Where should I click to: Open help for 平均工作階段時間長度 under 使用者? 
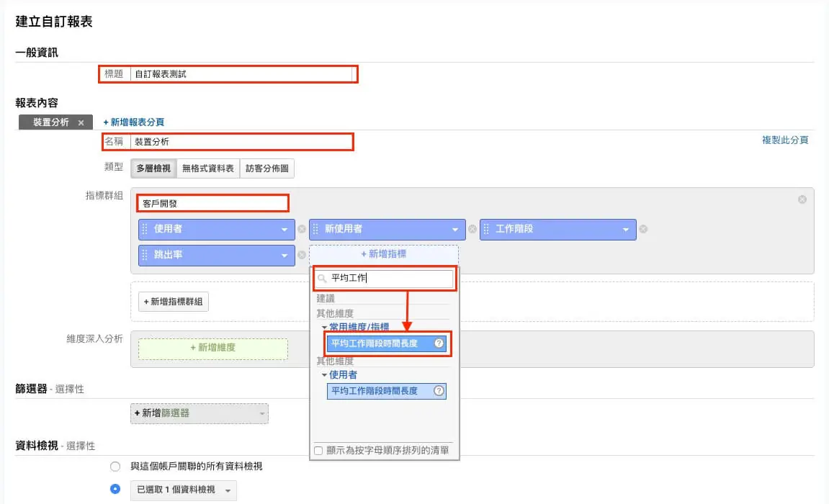tap(439, 391)
